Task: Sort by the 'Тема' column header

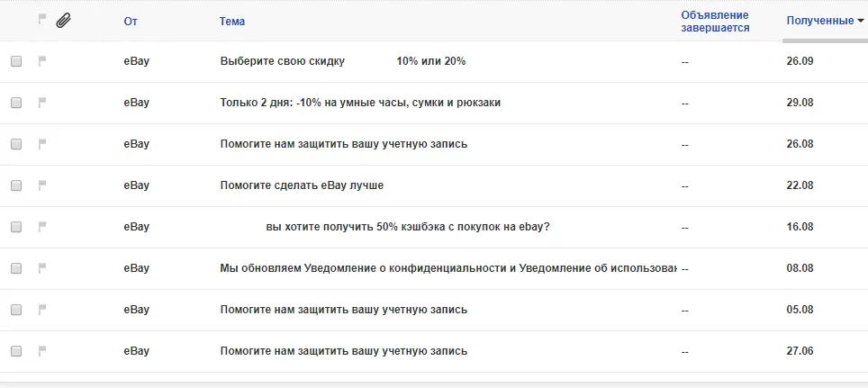Action: (x=232, y=22)
